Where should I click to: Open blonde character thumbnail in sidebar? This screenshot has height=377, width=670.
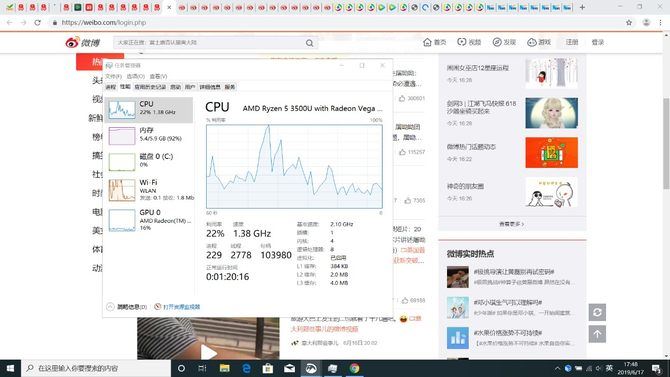(551, 113)
